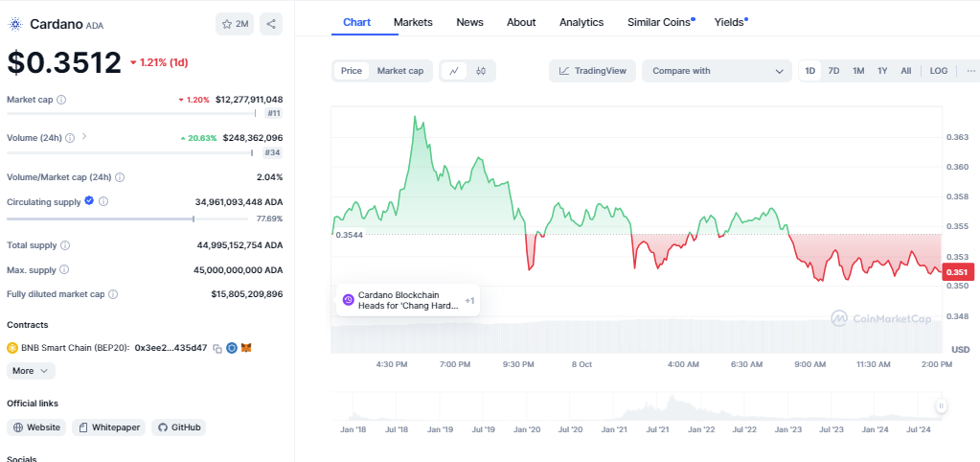Screen dimensions: 980x462
Task: Expand the Volume (24h) chevron
Action: click(84, 137)
